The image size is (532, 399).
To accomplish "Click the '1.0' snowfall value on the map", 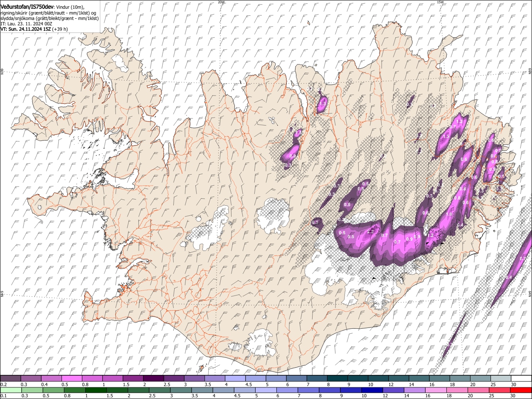I will click(x=449, y=214).
